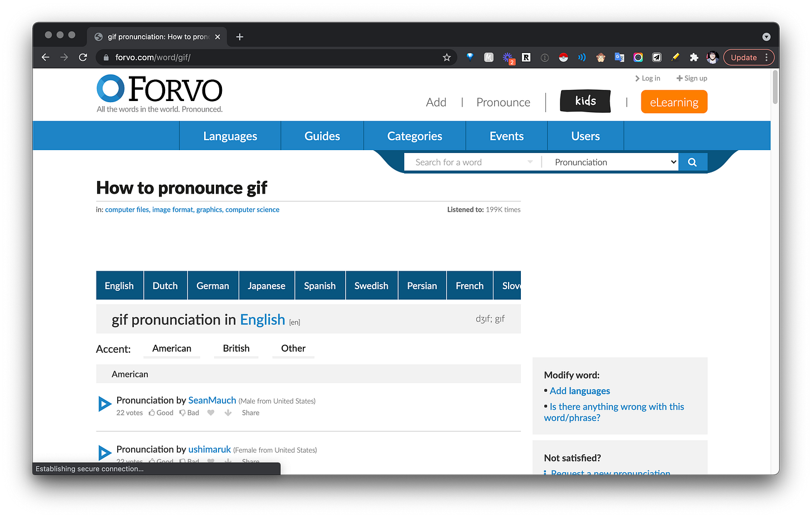Open the Forvo kids button
The height and width of the screenshot is (518, 812).
point(586,101)
